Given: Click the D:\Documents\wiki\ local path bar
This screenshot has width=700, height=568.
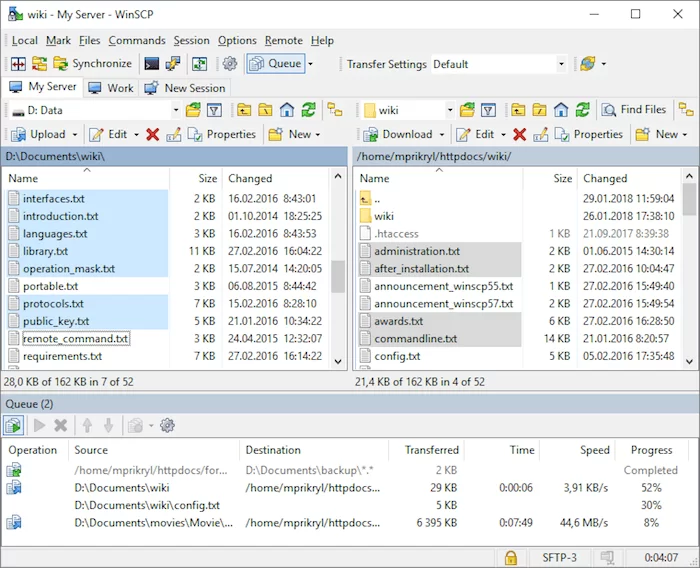Looking at the screenshot, I should 174,157.
